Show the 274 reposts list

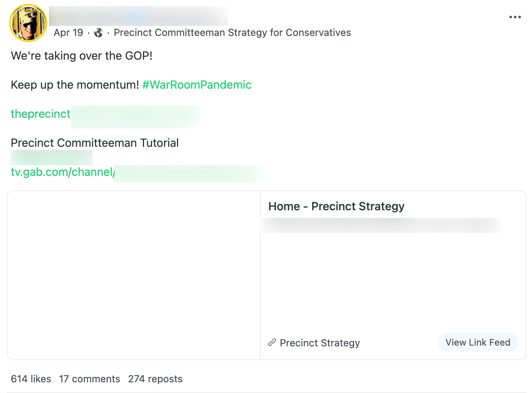coord(155,379)
